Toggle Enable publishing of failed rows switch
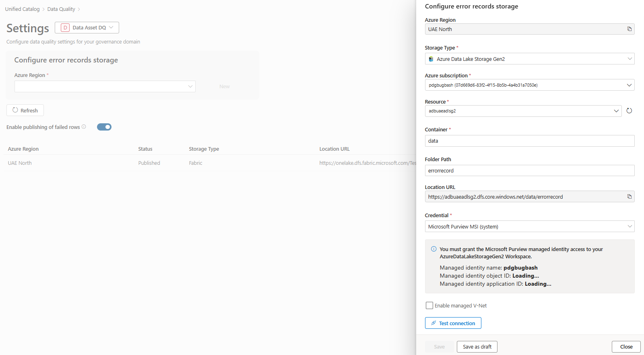Image resolution: width=644 pixels, height=355 pixels. point(104,127)
